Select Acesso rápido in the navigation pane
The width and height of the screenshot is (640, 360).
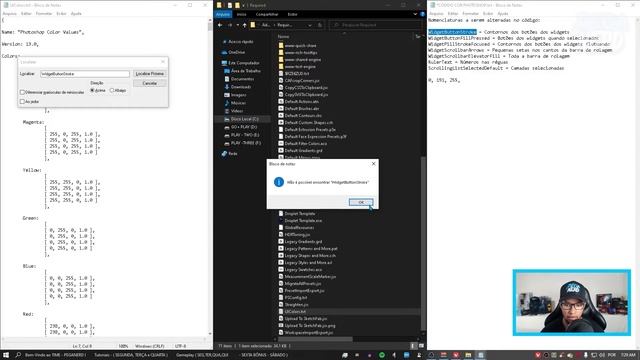[x=240, y=42]
